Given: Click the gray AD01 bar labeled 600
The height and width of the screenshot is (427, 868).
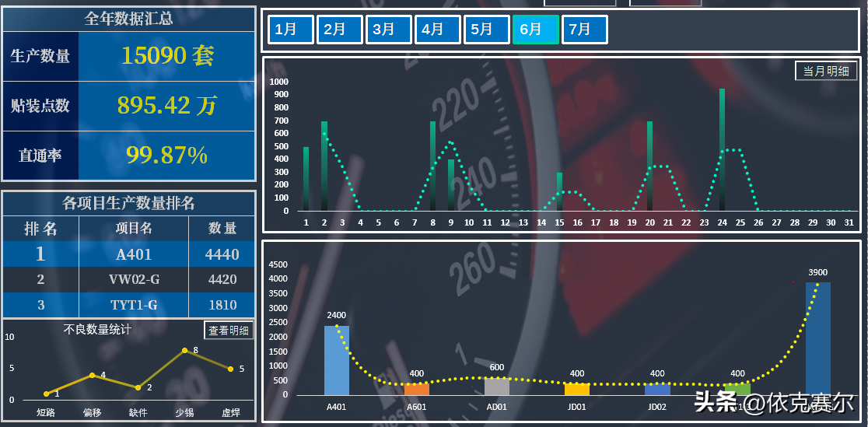Looking at the screenshot, I should (x=497, y=387).
